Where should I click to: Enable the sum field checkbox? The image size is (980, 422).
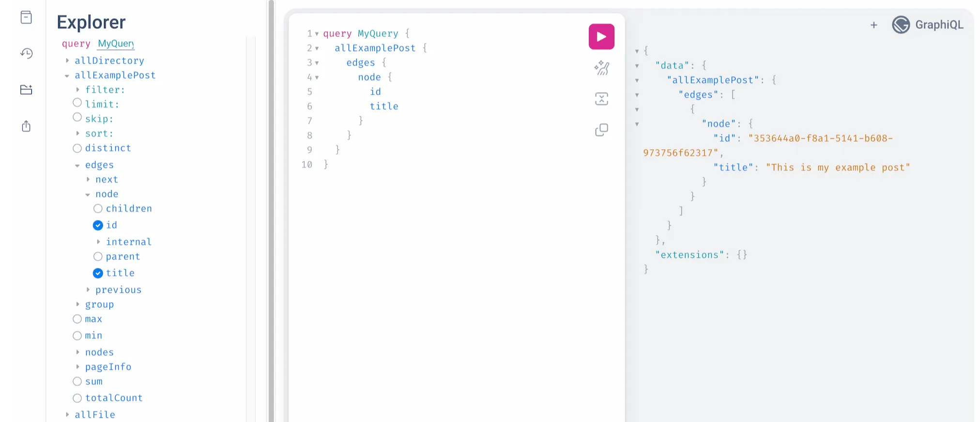click(77, 381)
